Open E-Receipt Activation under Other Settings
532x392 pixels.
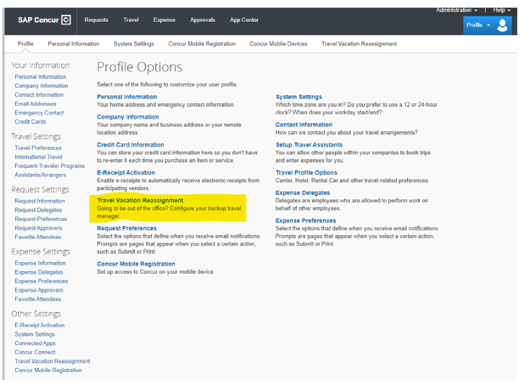(x=39, y=325)
